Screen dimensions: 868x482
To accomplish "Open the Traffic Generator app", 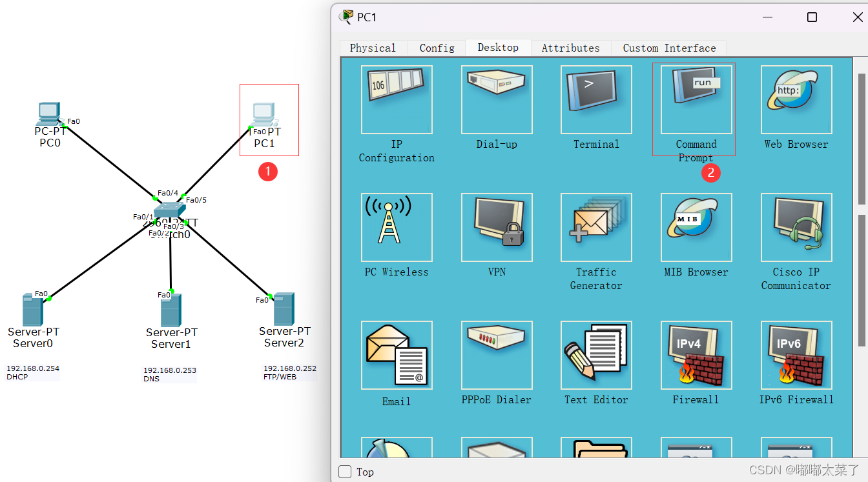I will 596,227.
